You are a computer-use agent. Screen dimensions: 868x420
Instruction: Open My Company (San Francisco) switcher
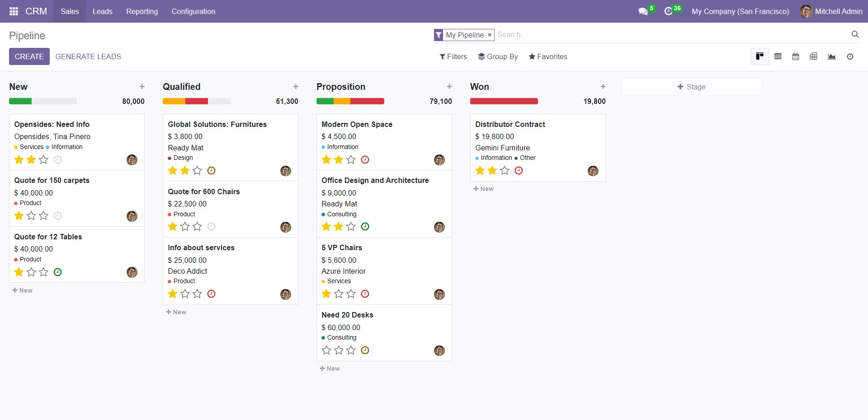pos(741,11)
